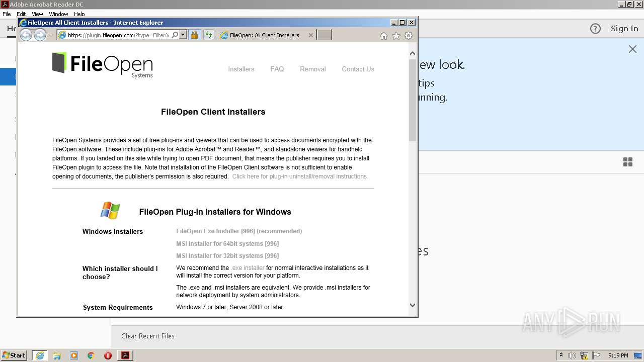This screenshot has width=644, height=362.
Task: Click the page scrollbar up arrow
Action: pos(413,53)
